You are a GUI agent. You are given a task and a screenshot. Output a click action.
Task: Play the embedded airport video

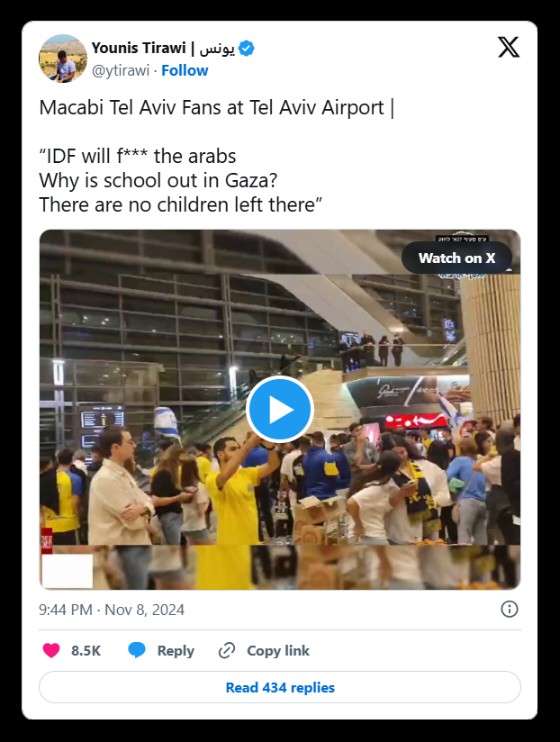[280, 410]
